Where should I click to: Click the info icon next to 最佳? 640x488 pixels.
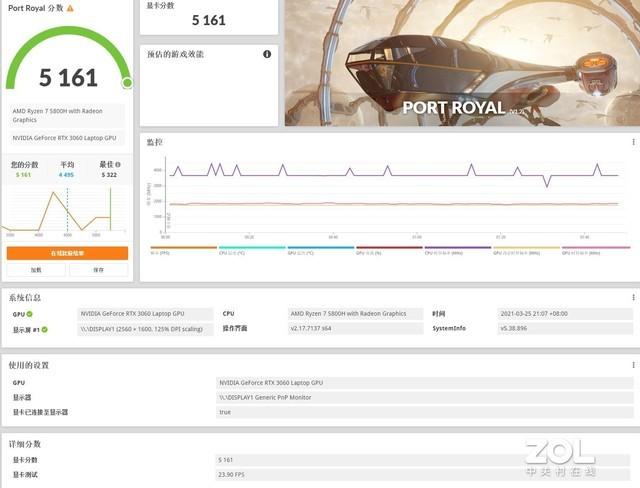118,164
